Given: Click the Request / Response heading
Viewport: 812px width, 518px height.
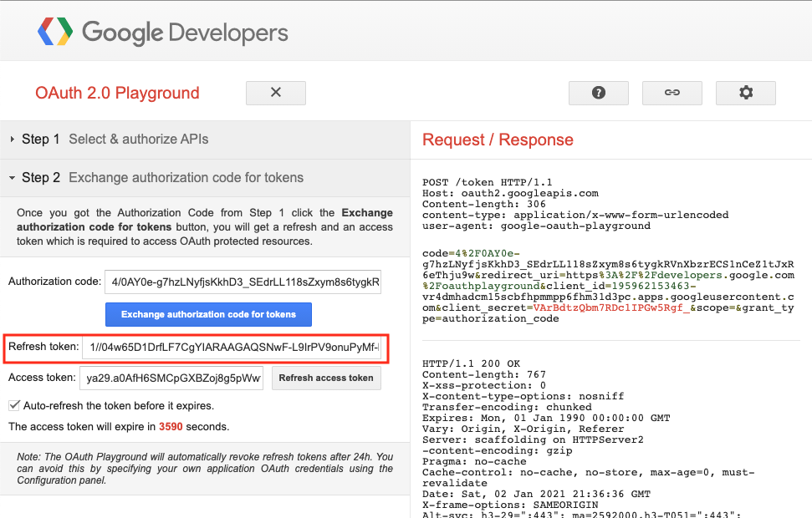Looking at the screenshot, I should [x=498, y=140].
